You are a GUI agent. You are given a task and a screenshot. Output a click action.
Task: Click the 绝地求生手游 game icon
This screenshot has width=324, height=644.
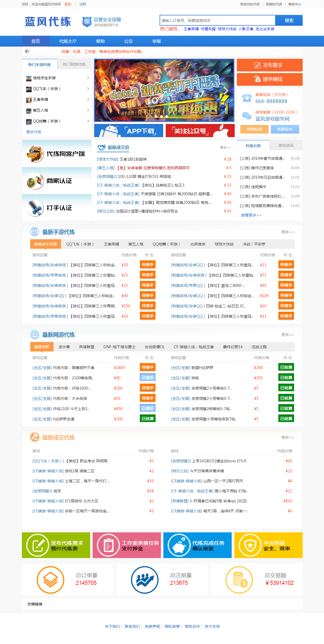(x=29, y=78)
